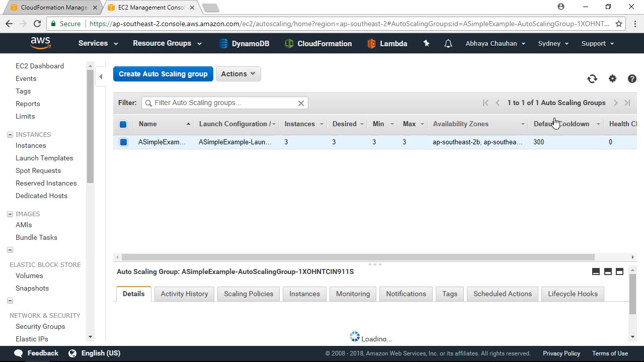The height and width of the screenshot is (362, 644).
Task: Open Launch Templates in sidebar
Action: click(44, 158)
